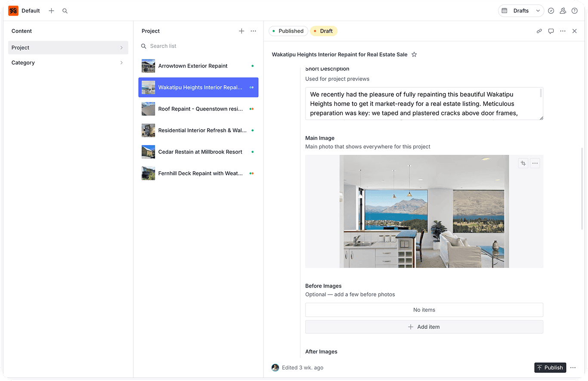This screenshot has width=588, height=381.
Task: Open the comments speech bubble icon
Action: (x=551, y=31)
